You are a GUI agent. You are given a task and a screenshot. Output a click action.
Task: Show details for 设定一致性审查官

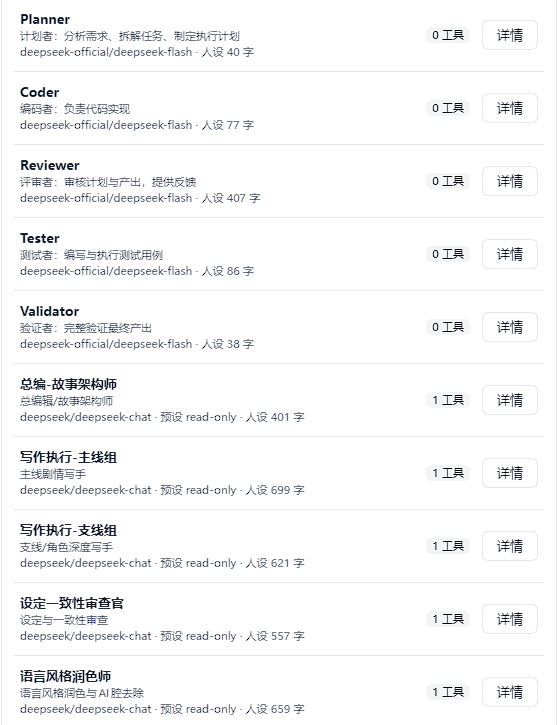[510, 619]
